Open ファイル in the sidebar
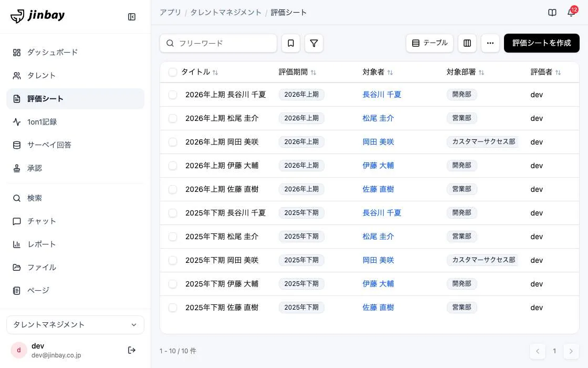 coord(76,268)
